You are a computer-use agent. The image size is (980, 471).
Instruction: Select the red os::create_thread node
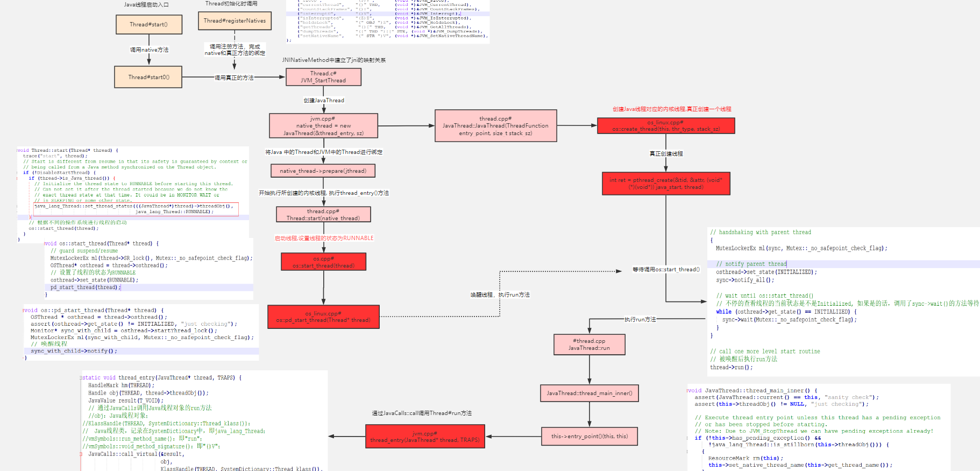pyautogui.click(x=666, y=125)
